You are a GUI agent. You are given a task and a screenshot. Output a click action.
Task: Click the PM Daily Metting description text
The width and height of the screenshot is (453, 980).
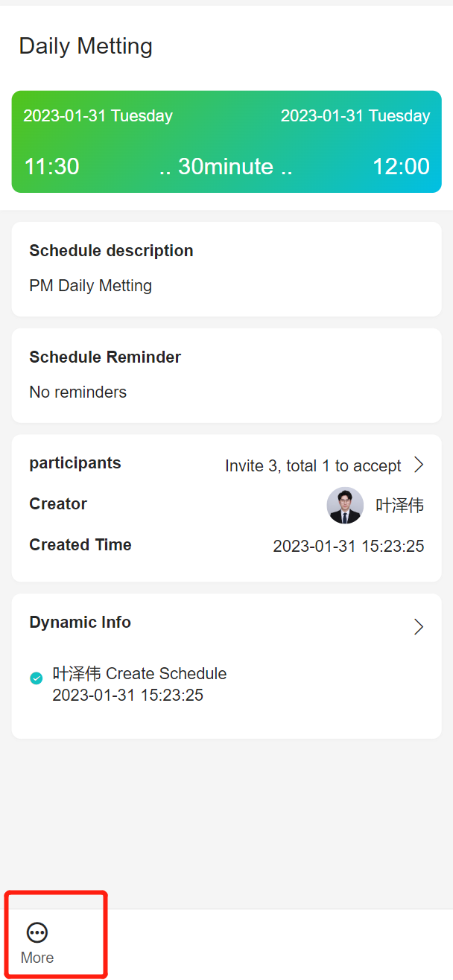[x=91, y=286]
